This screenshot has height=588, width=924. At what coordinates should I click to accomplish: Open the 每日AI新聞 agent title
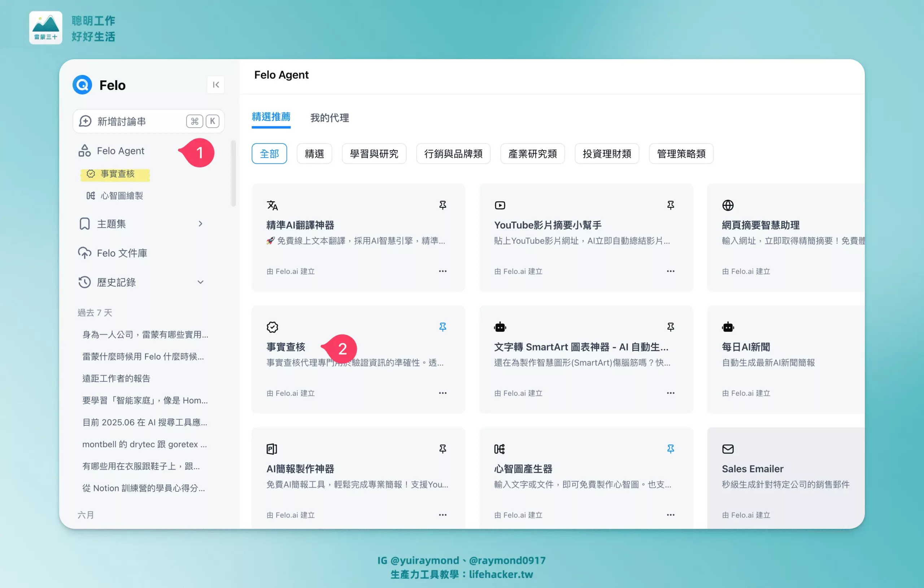(x=746, y=347)
